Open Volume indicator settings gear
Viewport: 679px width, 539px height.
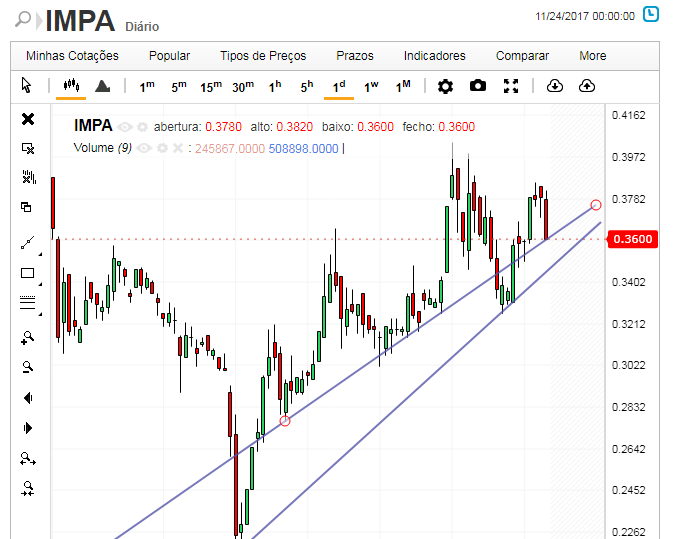pos(162,148)
